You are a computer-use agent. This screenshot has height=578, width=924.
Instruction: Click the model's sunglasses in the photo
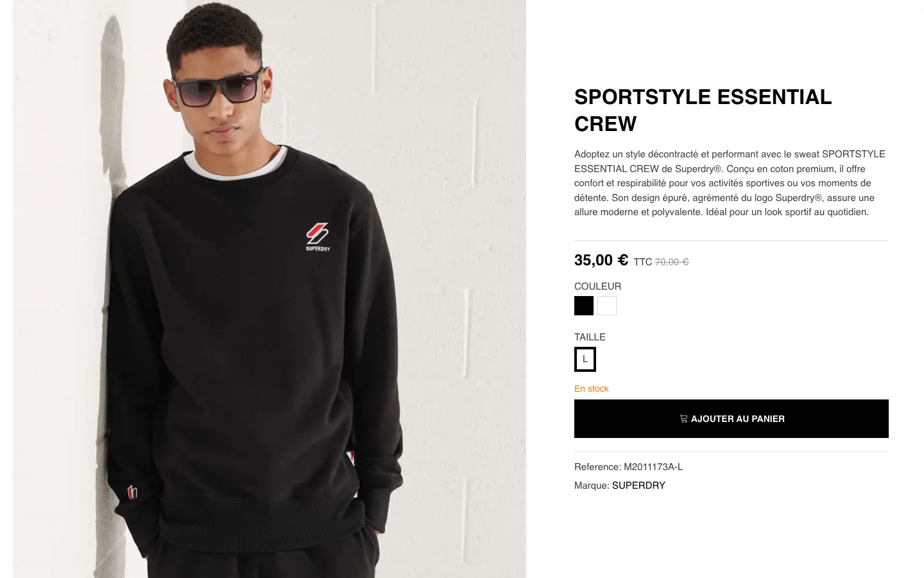(218, 91)
